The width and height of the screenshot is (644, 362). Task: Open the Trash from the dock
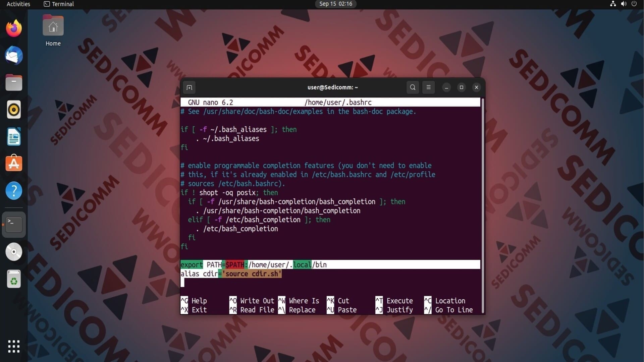[x=14, y=279]
